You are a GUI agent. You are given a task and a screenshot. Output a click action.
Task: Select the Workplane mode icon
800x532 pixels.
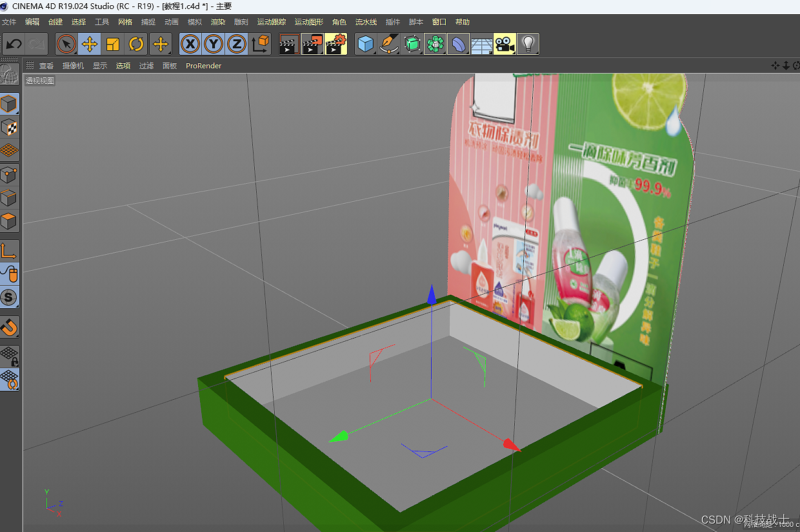pos(9,150)
